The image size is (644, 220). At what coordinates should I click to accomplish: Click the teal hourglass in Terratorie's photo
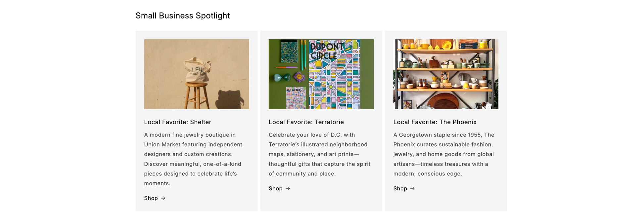[x=282, y=78]
